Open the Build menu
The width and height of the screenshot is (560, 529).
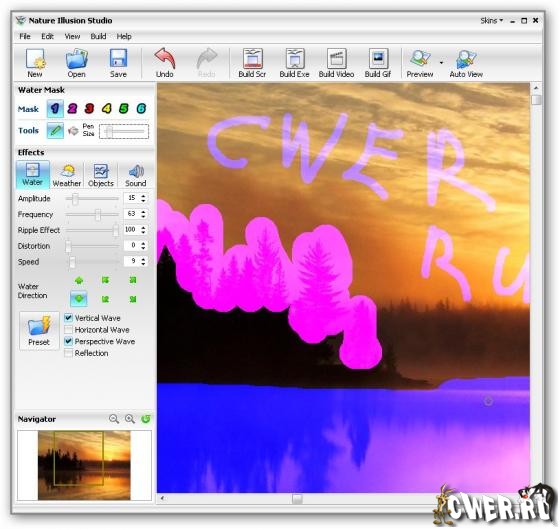tap(98, 36)
